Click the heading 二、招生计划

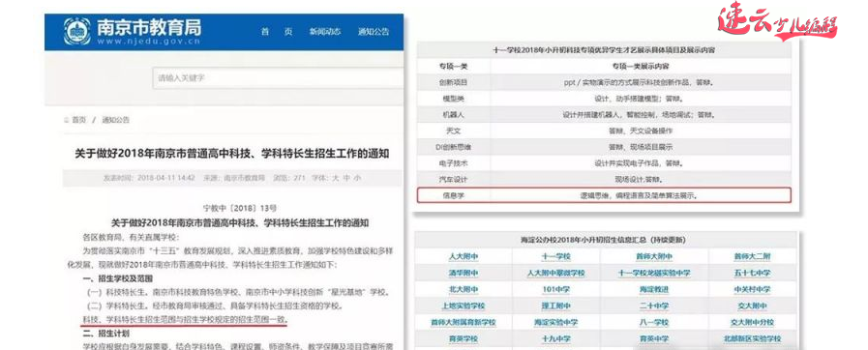tap(105, 333)
